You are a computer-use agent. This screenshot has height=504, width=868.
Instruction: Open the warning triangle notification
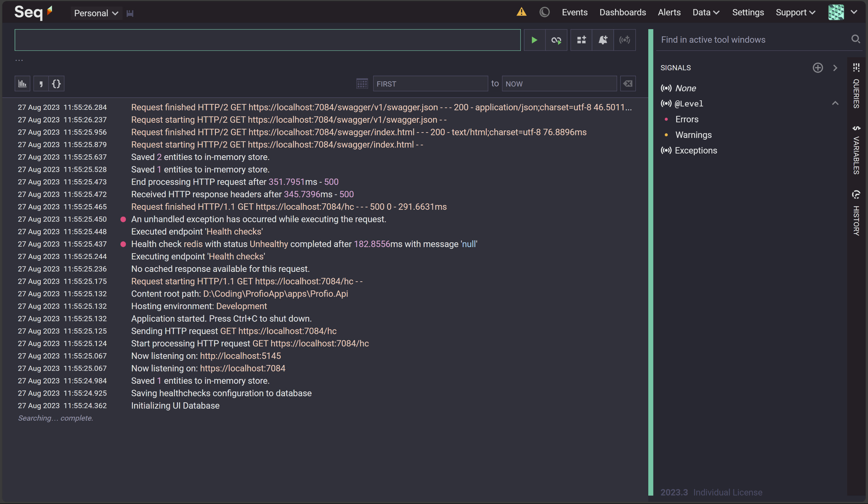[521, 13]
